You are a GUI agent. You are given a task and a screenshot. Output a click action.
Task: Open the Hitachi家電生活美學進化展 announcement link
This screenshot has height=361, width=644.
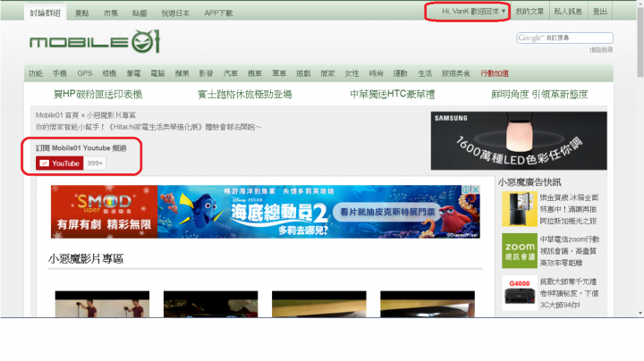pos(148,127)
